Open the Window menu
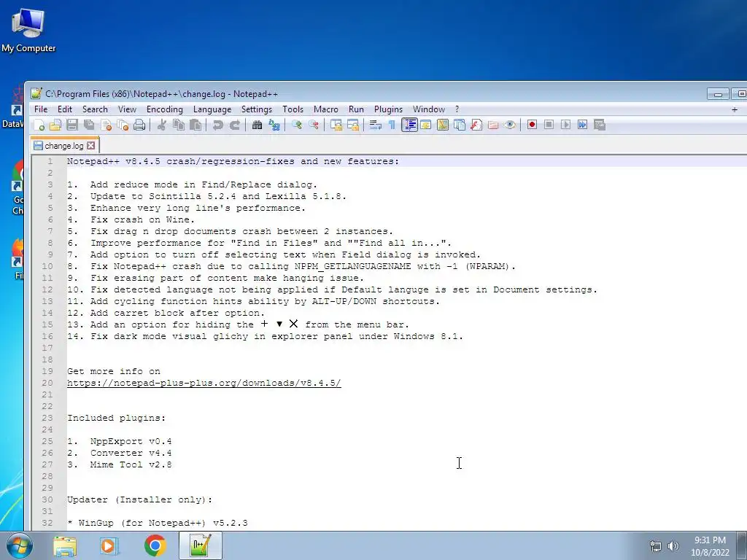The image size is (747, 560). 429,109
